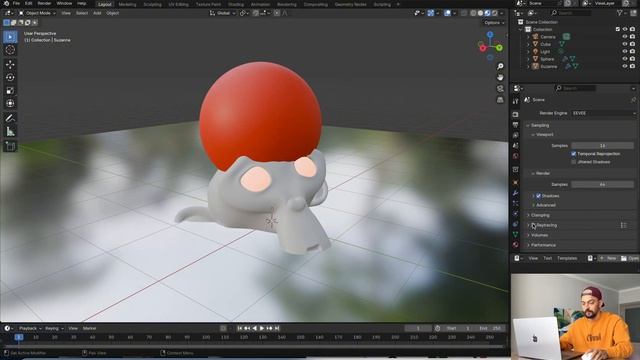Click the viewport pan hand icon
Screen dimensions: 640x360
click(x=500, y=78)
